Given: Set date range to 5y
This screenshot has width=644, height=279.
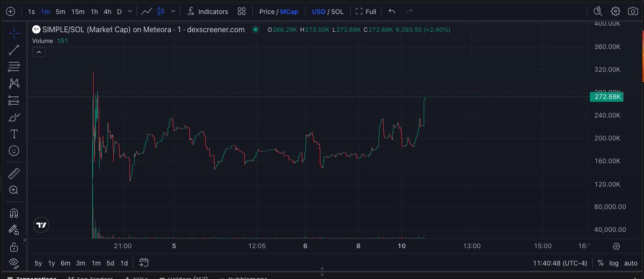Looking at the screenshot, I should point(38,263).
